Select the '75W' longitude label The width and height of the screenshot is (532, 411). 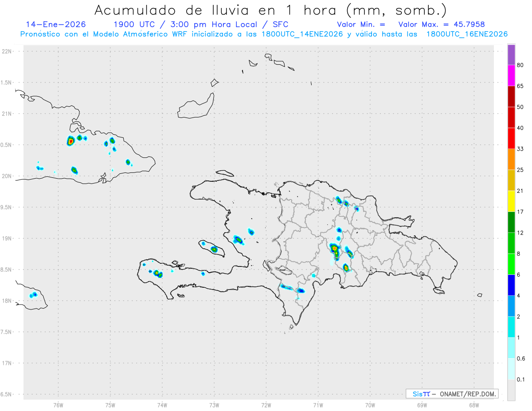click(110, 405)
